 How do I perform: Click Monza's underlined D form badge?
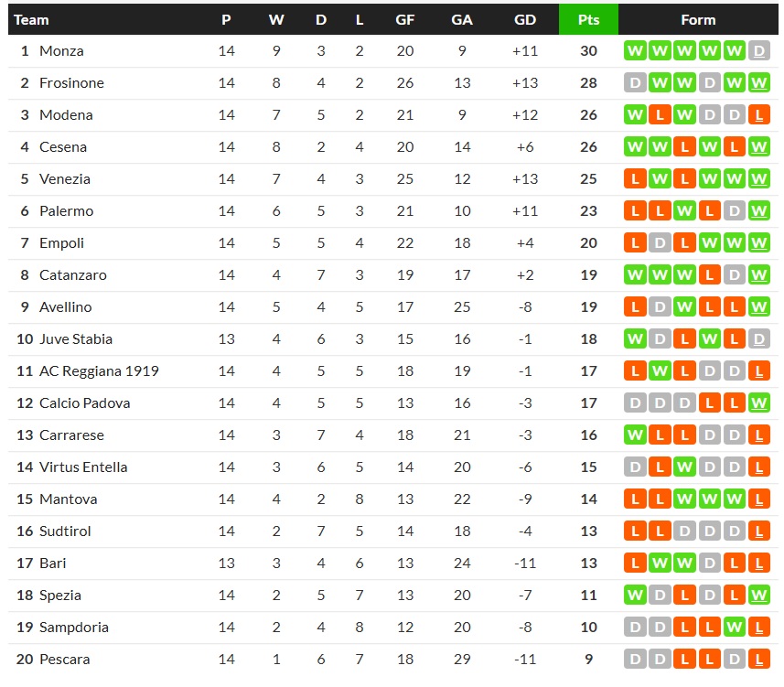pos(758,51)
